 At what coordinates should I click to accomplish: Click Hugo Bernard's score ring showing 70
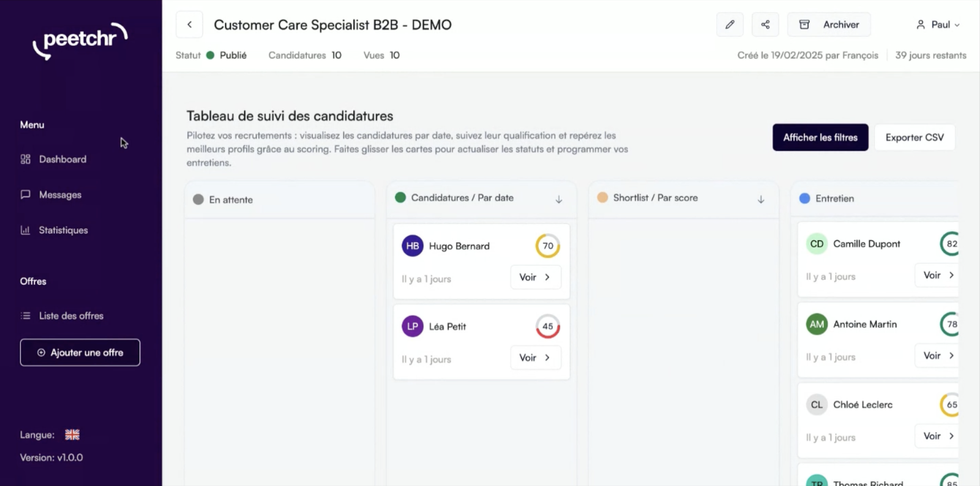pyautogui.click(x=548, y=246)
